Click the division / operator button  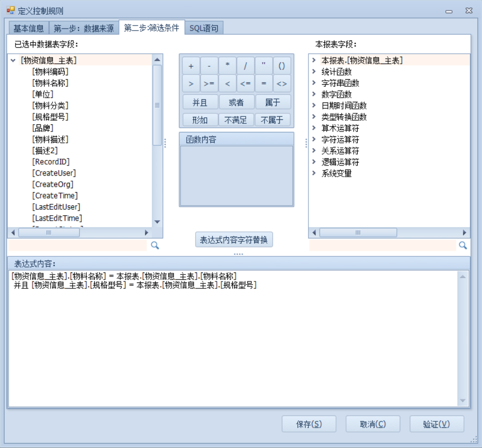coord(245,66)
